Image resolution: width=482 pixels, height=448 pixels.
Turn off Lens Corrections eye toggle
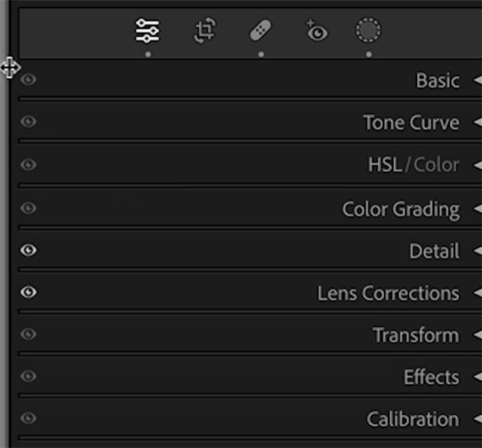click(x=28, y=292)
